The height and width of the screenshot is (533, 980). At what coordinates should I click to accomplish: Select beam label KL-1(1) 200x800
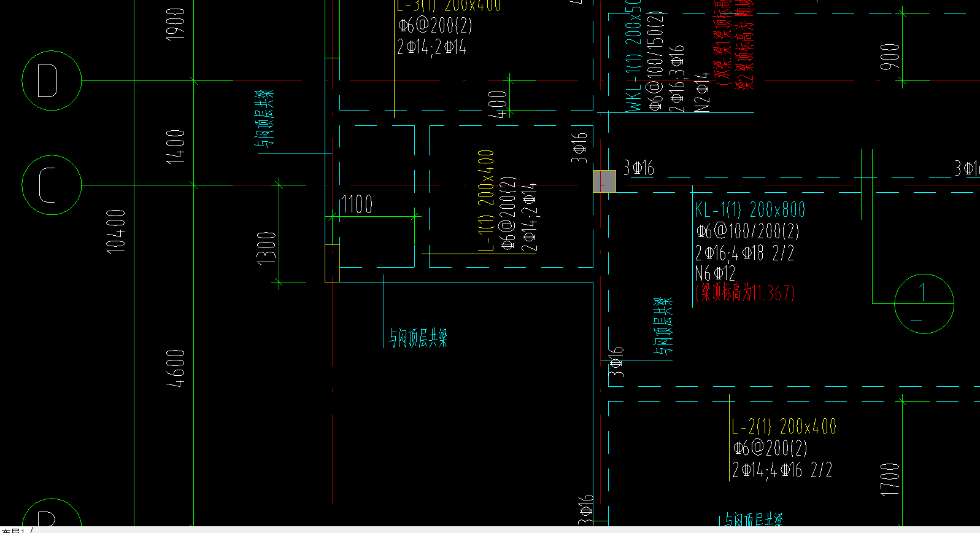750,209
